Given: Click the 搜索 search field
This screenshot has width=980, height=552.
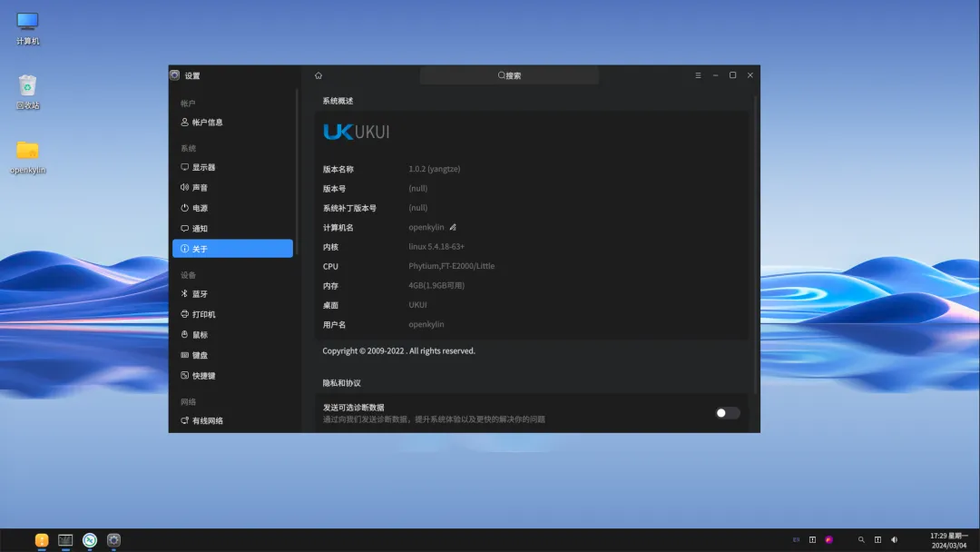Looking at the screenshot, I should [509, 75].
